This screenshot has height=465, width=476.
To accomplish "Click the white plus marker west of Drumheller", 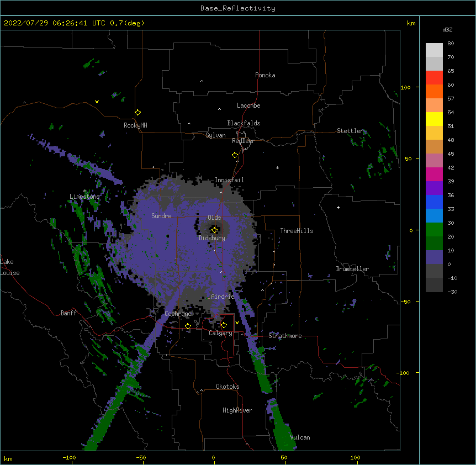I will [338, 207].
